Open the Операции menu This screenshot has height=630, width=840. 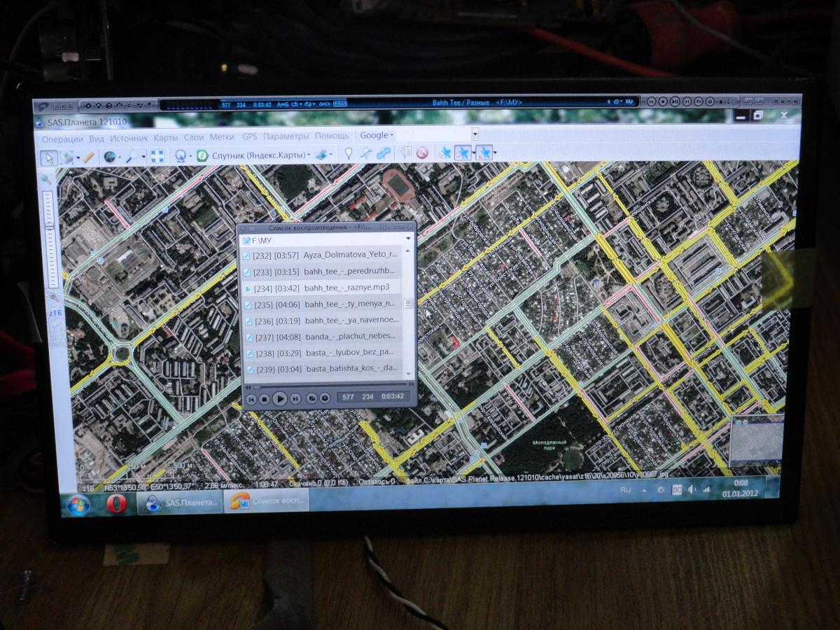pyautogui.click(x=62, y=139)
